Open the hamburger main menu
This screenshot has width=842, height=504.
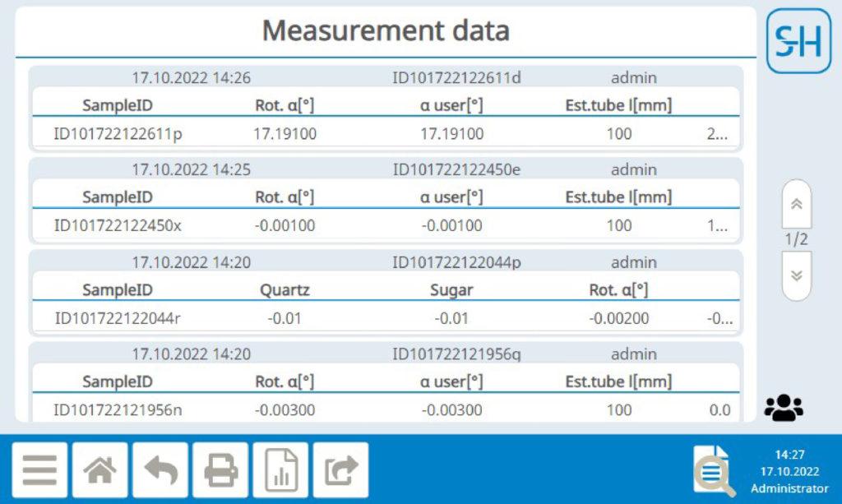[39, 469]
